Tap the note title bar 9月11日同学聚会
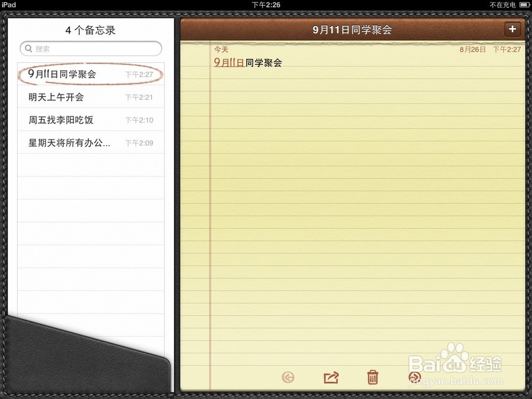The width and height of the screenshot is (532, 399). point(352,30)
